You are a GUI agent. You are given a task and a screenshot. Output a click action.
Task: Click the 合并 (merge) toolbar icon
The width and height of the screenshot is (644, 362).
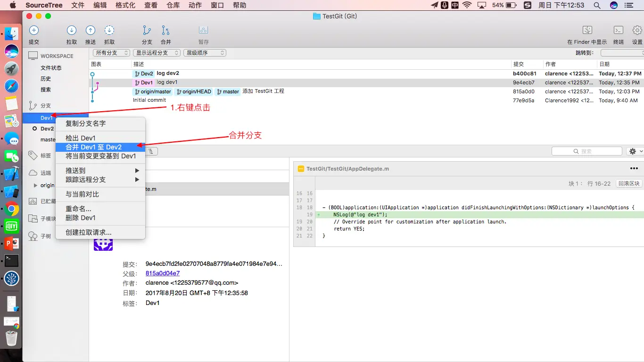click(x=166, y=30)
